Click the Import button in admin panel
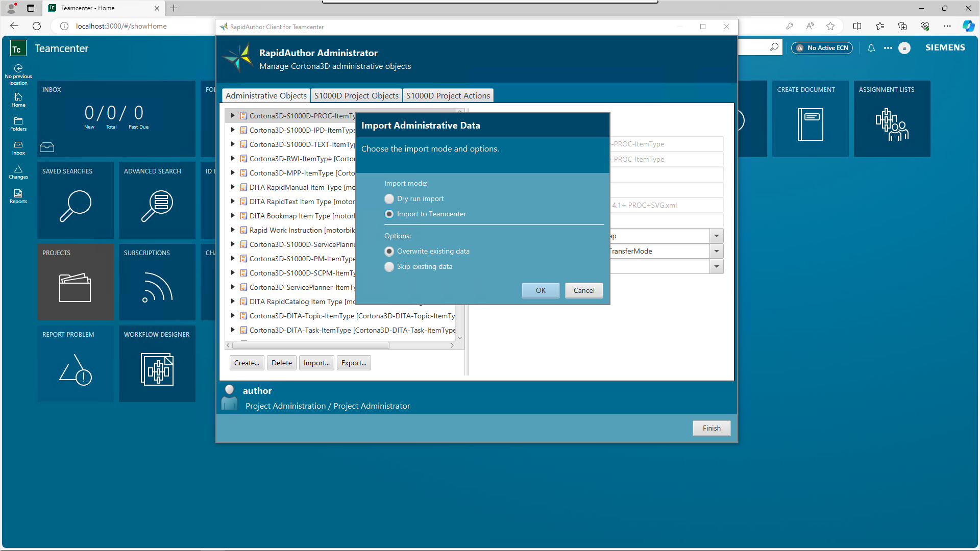The image size is (980, 551). [316, 363]
